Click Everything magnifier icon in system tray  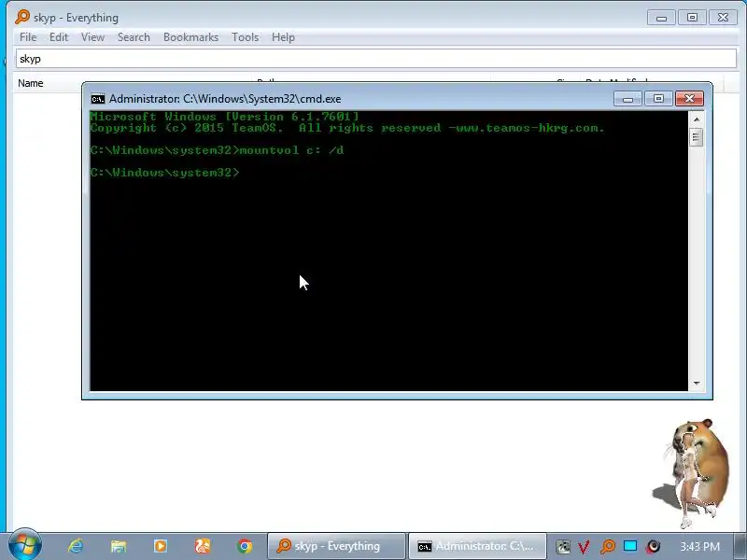[x=608, y=546]
